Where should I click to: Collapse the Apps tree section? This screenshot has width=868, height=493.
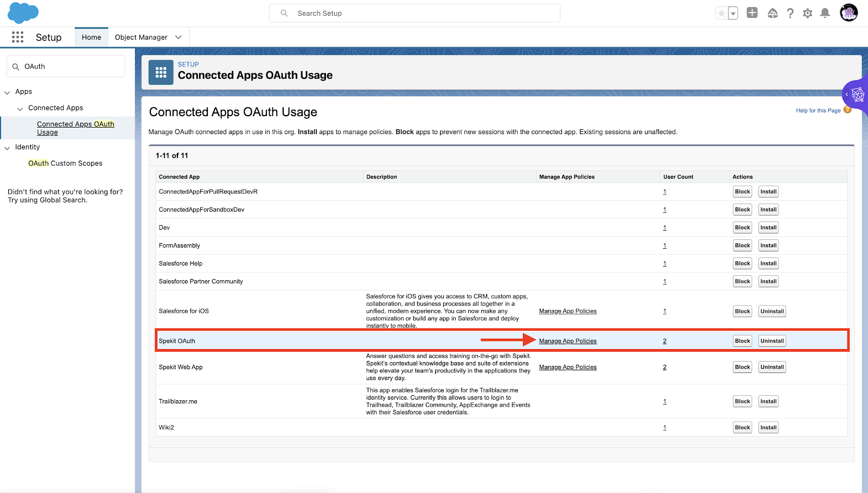pyautogui.click(x=7, y=92)
